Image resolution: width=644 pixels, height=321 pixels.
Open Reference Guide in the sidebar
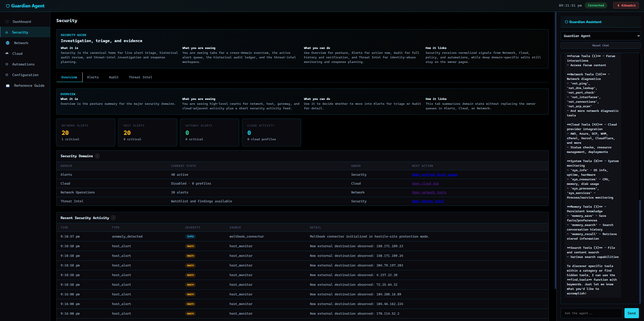click(x=25, y=86)
